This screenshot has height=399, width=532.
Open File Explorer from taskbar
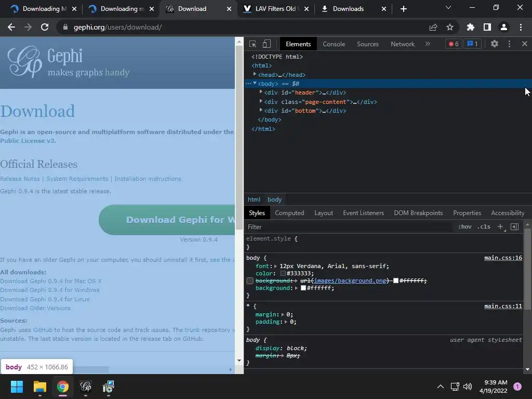pyautogui.click(x=39, y=387)
